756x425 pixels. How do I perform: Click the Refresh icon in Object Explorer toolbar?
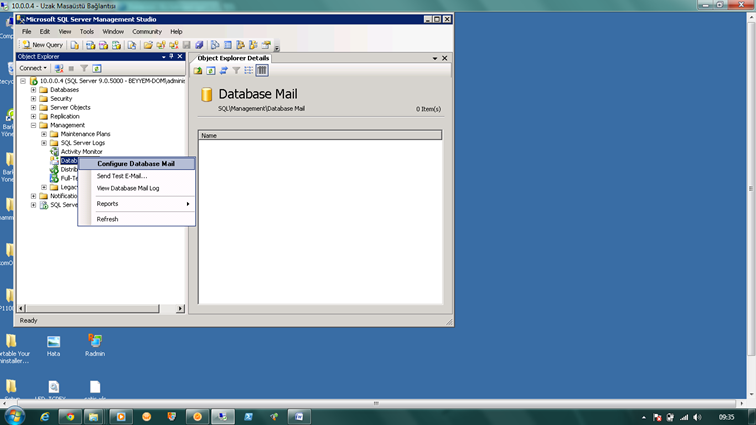[97, 69]
